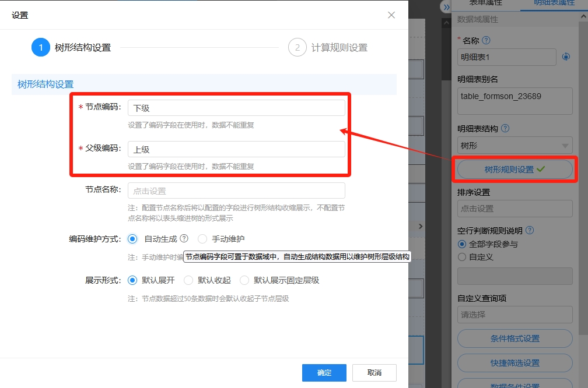Switch to the 表单属性 tab
Screen dimensions: 588x388
(x=485, y=3)
